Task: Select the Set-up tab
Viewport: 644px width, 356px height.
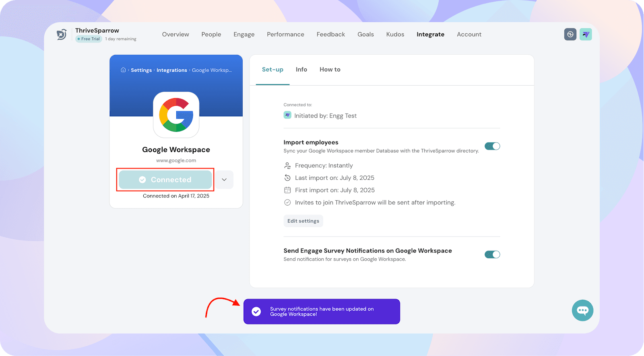Action: pyautogui.click(x=272, y=70)
